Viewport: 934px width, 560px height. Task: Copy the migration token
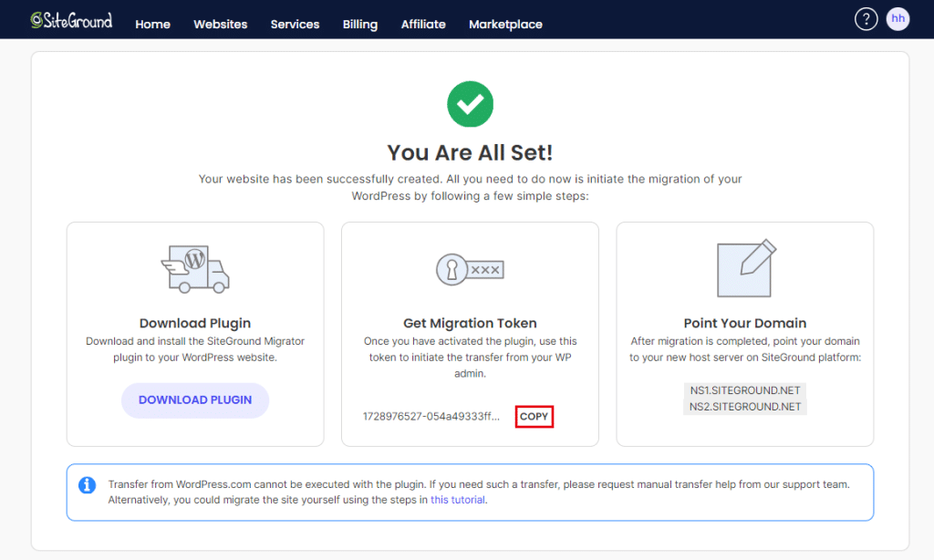coord(534,417)
